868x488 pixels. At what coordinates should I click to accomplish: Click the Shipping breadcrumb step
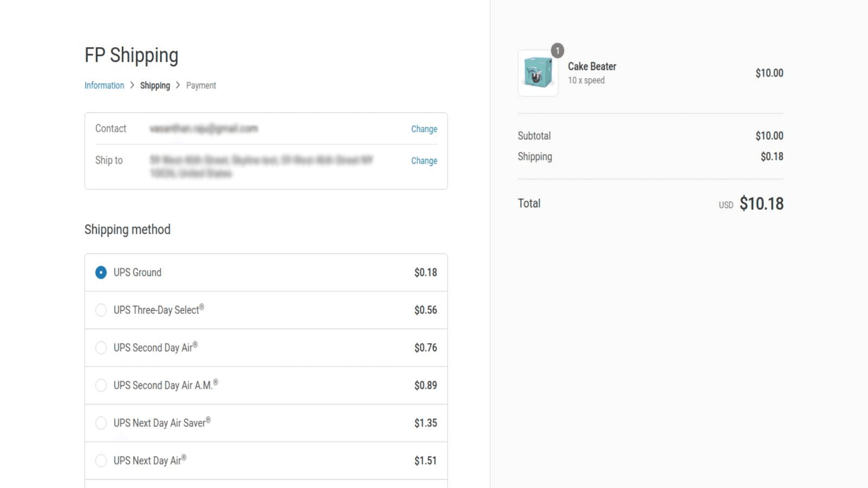[155, 85]
